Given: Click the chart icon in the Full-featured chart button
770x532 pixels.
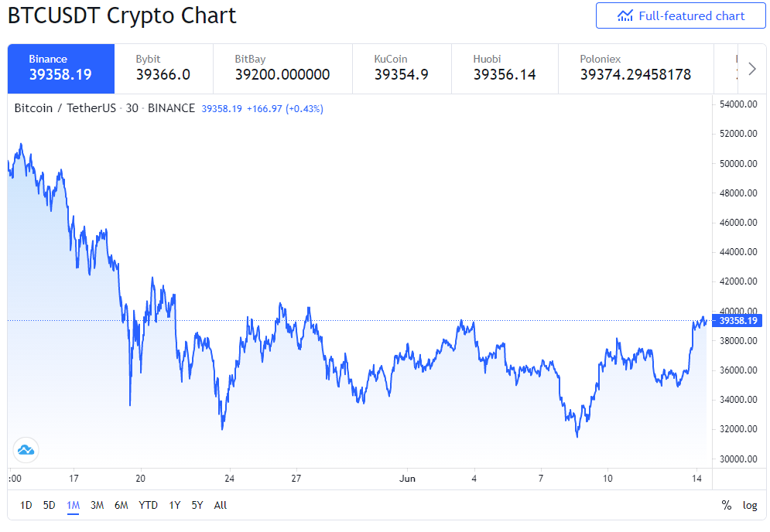Looking at the screenshot, I should 625,16.
